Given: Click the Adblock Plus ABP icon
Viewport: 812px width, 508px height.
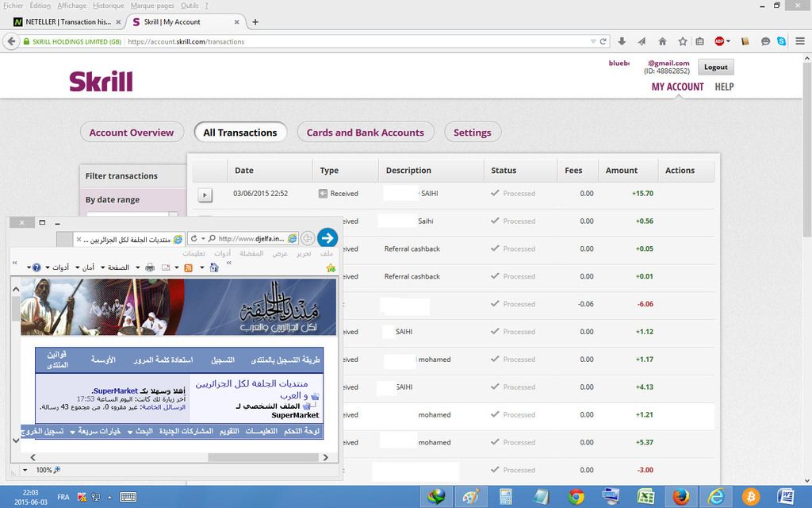Looking at the screenshot, I should pyautogui.click(x=719, y=41).
